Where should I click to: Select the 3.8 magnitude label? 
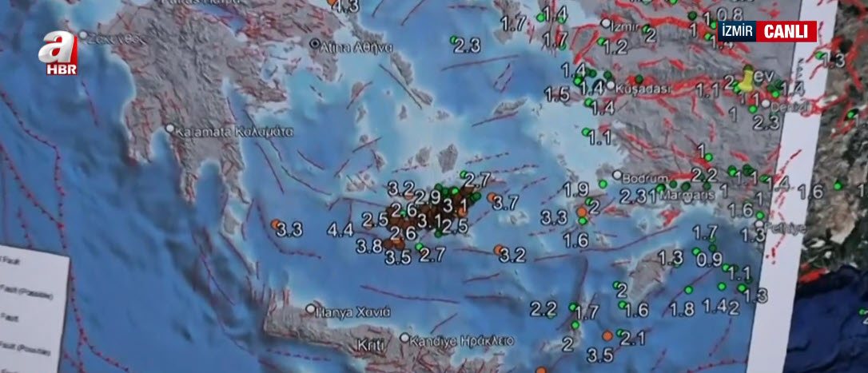tap(369, 247)
